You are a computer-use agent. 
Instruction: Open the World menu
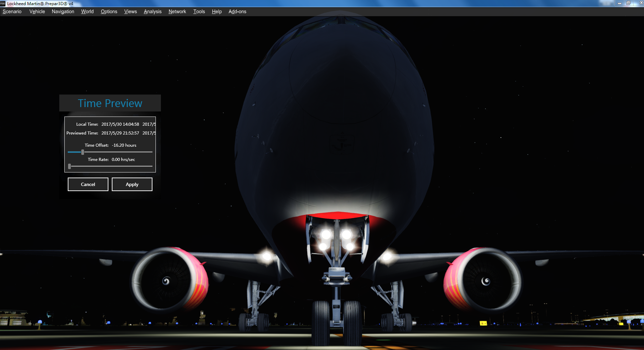click(x=87, y=12)
